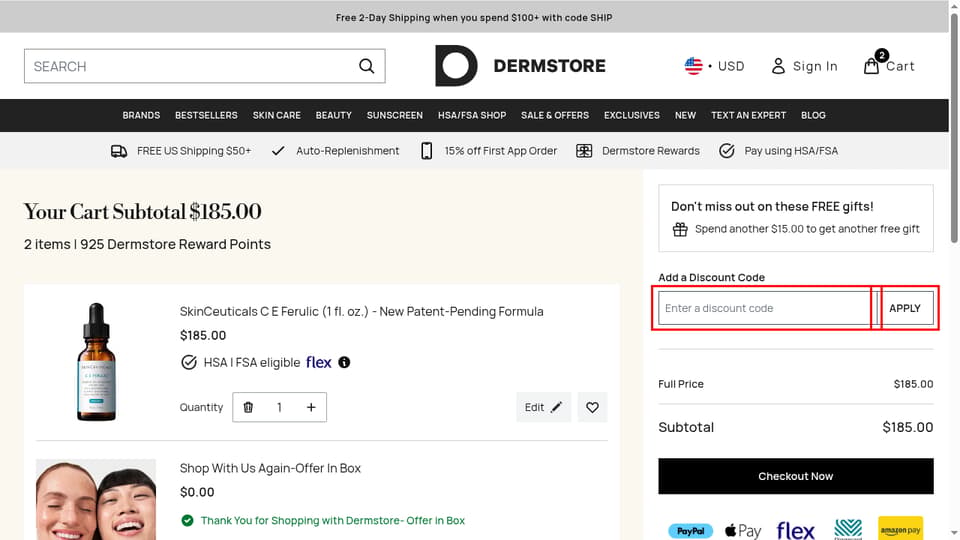960x540 pixels.
Task: Open the flex info circle icon
Action: pyautogui.click(x=344, y=362)
